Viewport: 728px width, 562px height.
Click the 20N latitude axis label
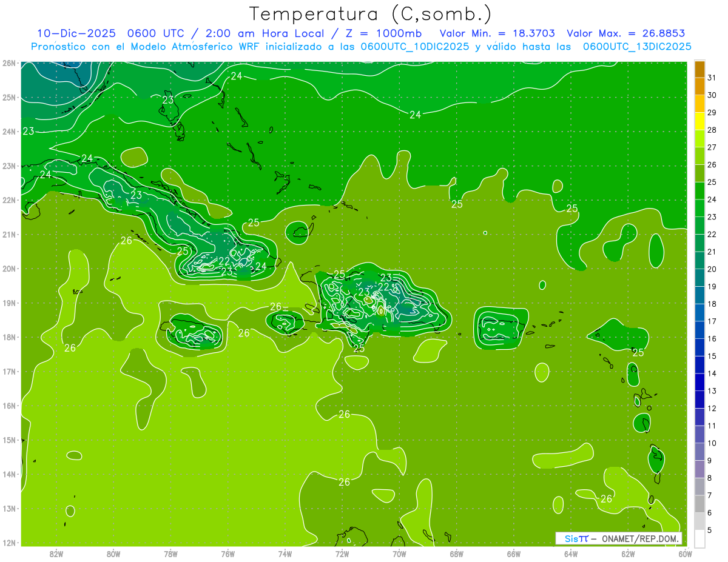9,269
